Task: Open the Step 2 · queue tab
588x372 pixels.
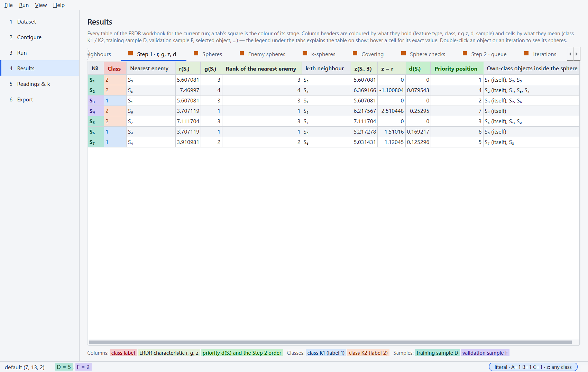Action: pos(485,54)
